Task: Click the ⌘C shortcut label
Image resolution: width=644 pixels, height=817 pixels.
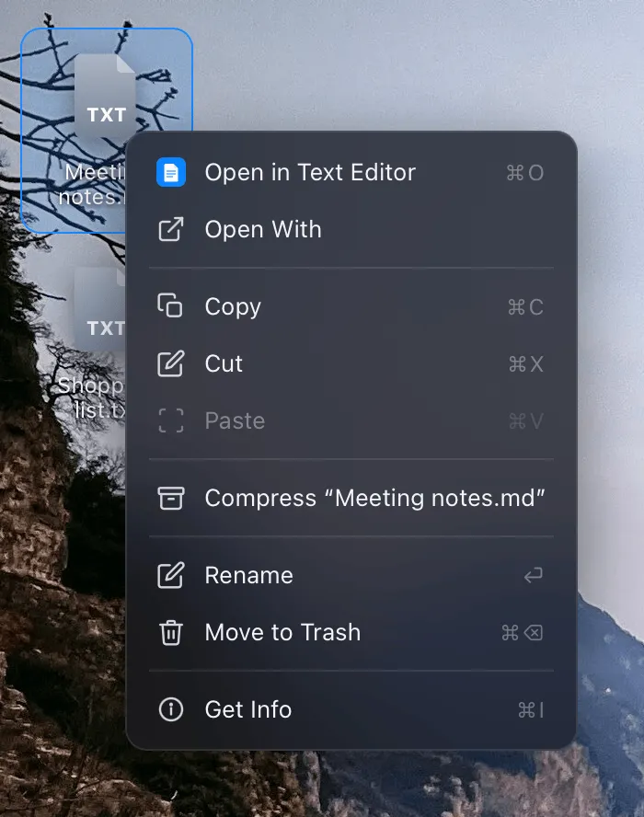Action: (525, 307)
